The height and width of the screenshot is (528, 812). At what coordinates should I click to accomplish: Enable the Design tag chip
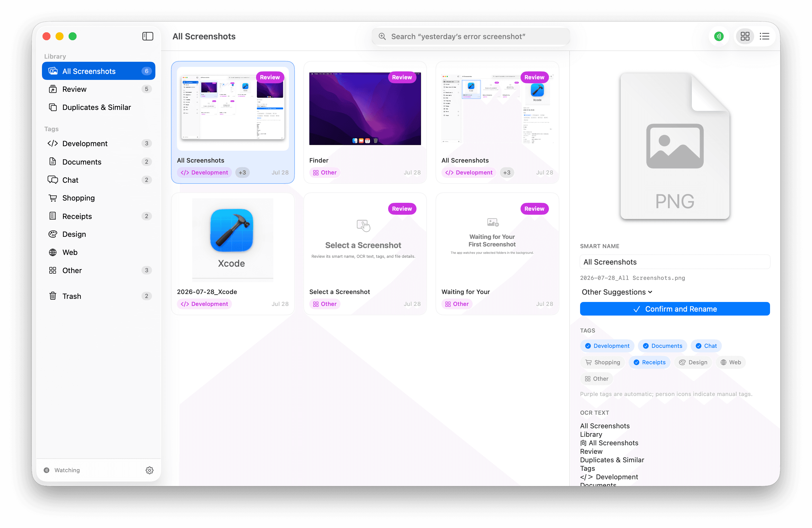click(x=693, y=362)
